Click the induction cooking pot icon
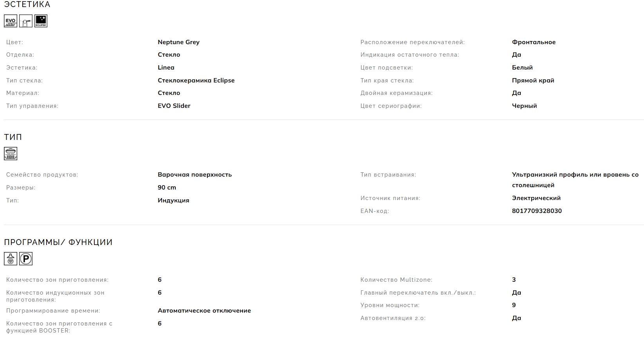The height and width of the screenshot is (338, 644). click(11, 154)
